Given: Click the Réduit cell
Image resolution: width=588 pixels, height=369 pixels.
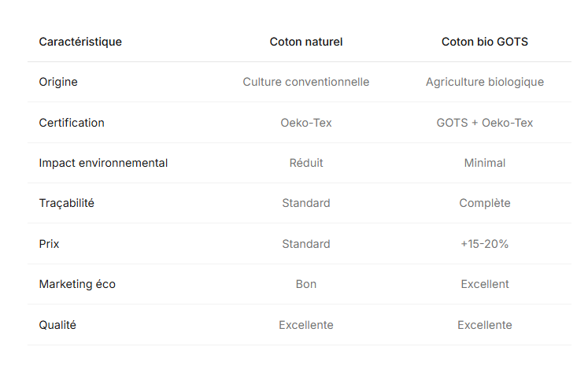Looking at the screenshot, I should coord(306,163).
